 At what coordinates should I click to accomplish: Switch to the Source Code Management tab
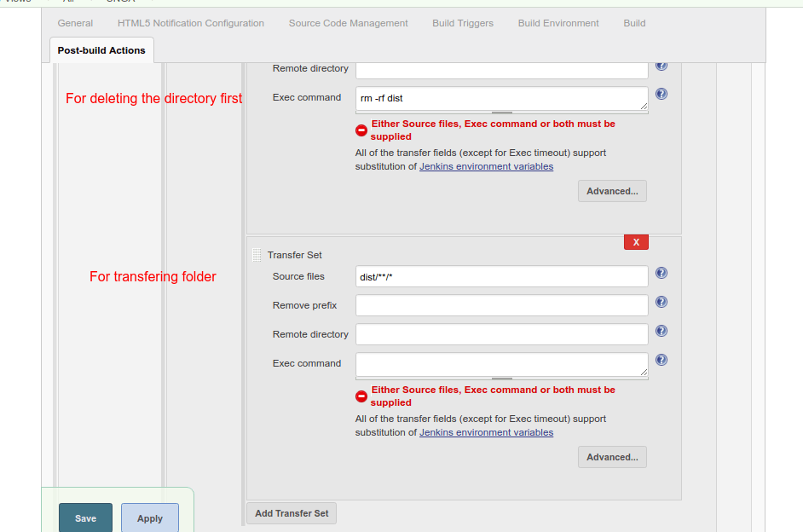pyautogui.click(x=348, y=23)
